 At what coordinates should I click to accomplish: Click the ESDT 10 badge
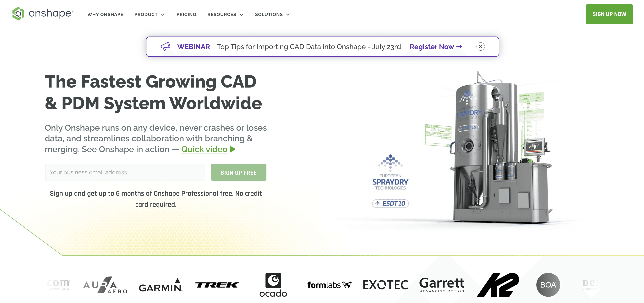[390, 204]
